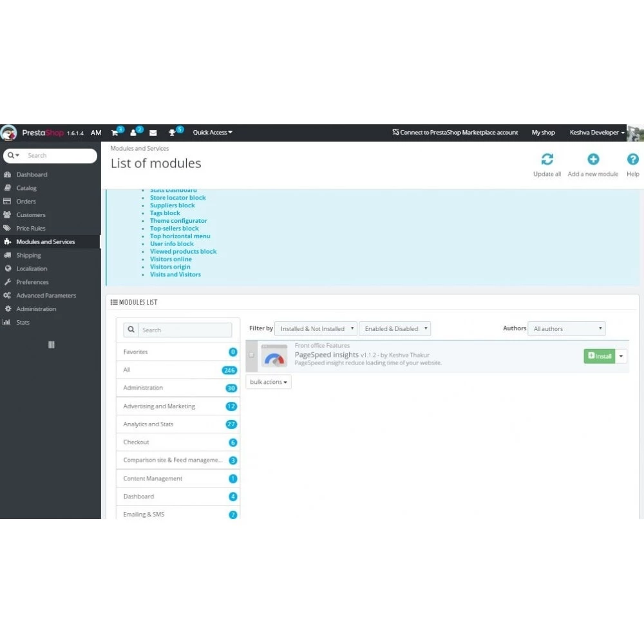Click the modules list Search field
This screenshot has height=644, width=644.
tap(185, 330)
